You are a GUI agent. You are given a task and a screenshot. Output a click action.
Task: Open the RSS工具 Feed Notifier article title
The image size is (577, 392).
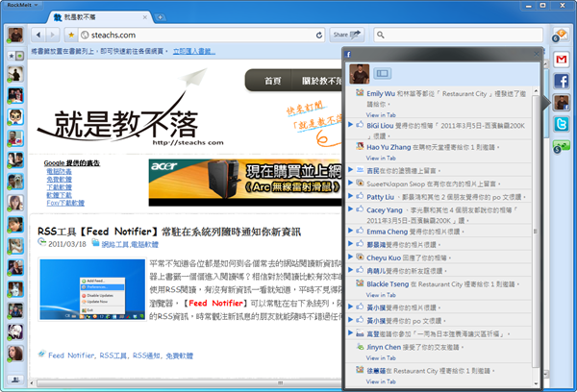pos(169,232)
